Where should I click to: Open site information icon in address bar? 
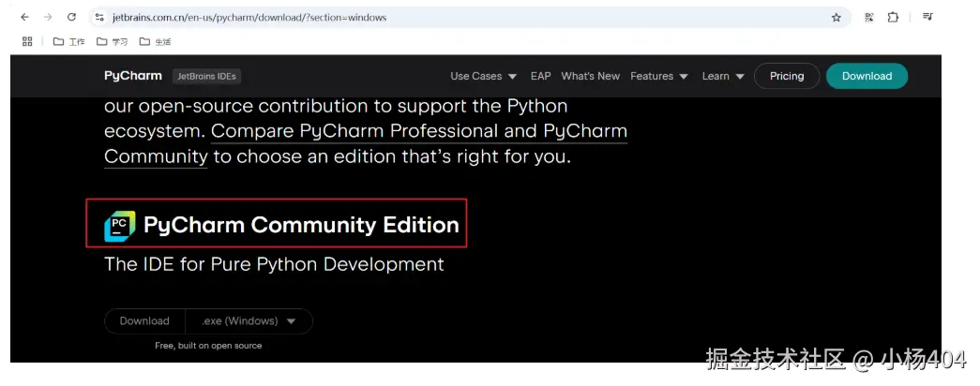pyautogui.click(x=99, y=18)
